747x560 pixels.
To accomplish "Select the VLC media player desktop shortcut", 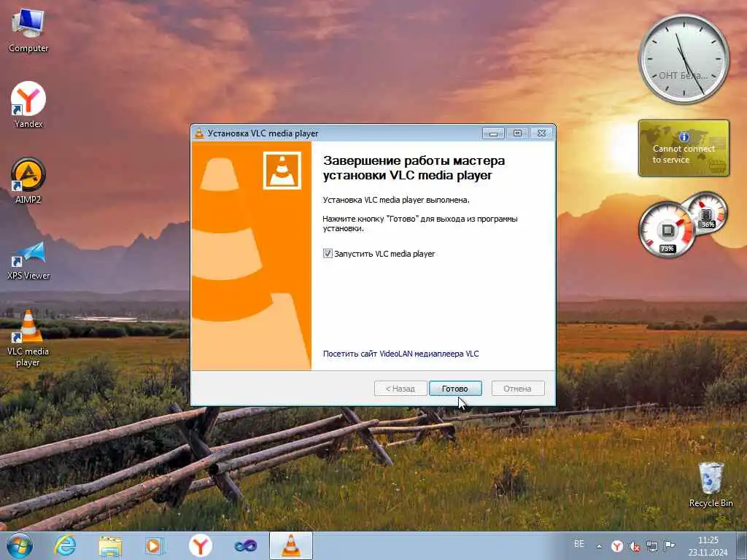I will click(x=28, y=338).
